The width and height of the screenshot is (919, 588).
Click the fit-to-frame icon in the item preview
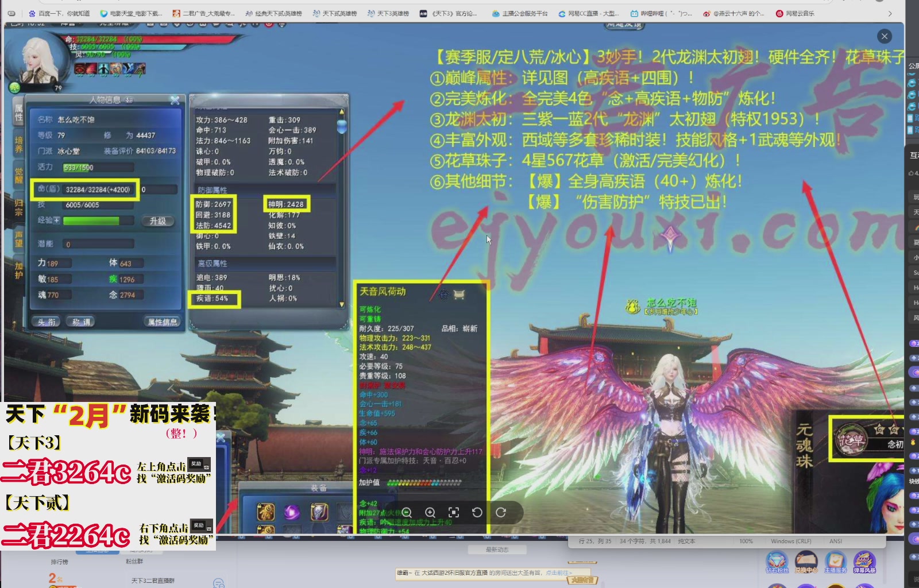454,513
